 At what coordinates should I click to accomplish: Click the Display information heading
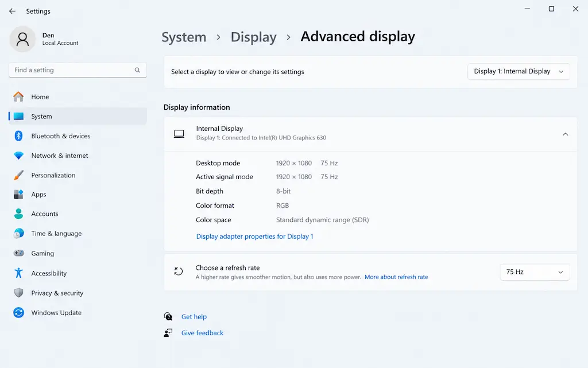196,107
